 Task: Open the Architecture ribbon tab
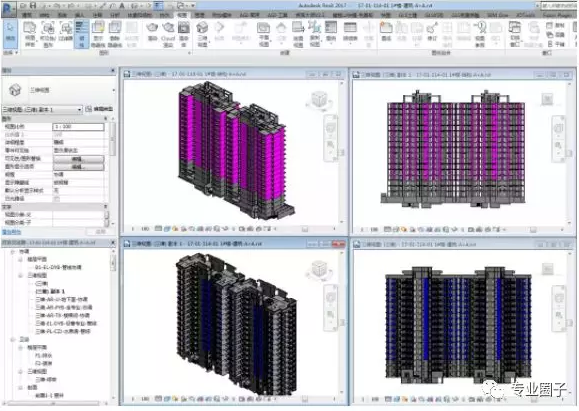click(x=27, y=15)
